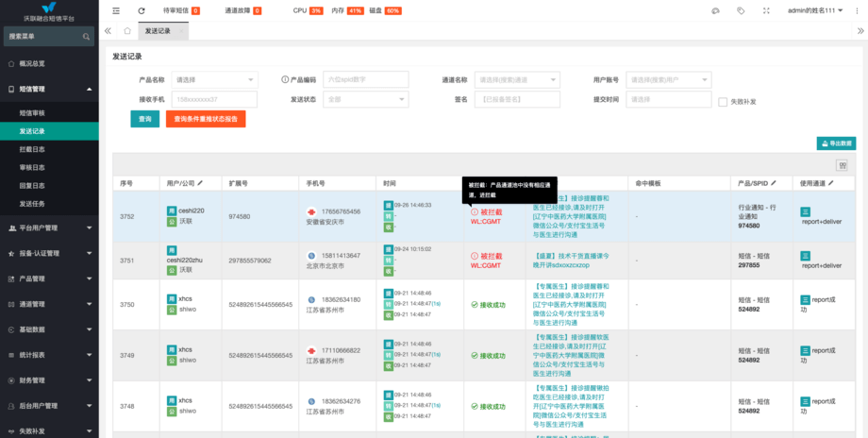Toggle the fullscreen icon in the top bar
Image resolution: width=868 pixels, height=438 pixels.
pos(767,10)
